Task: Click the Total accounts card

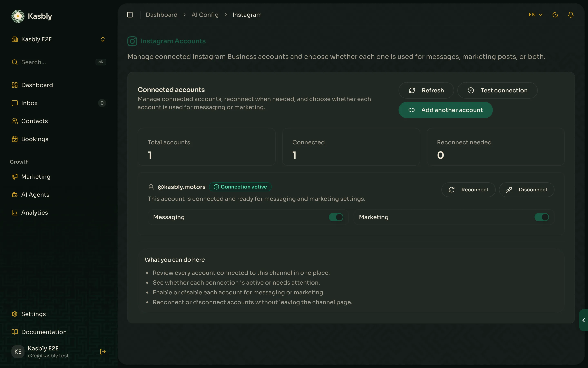Action: (x=207, y=147)
